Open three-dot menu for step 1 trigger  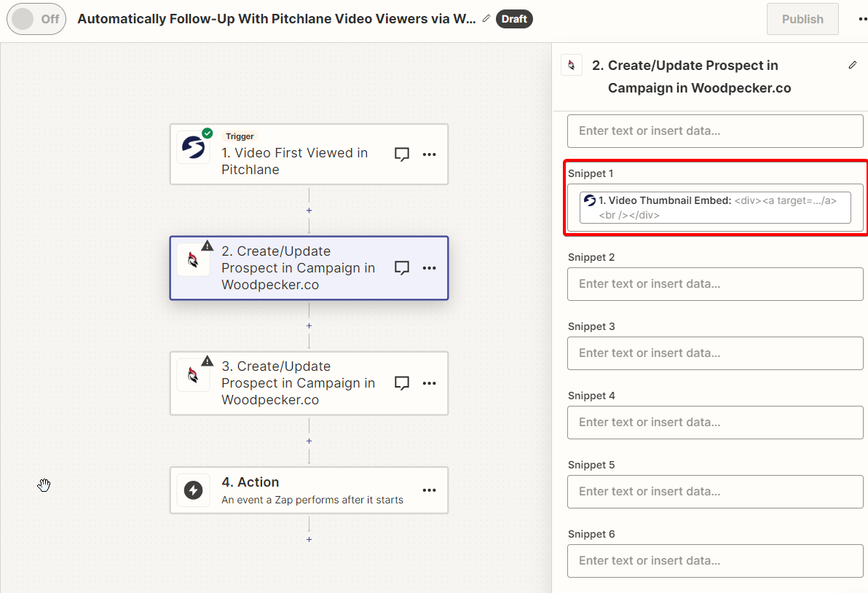[x=429, y=154]
